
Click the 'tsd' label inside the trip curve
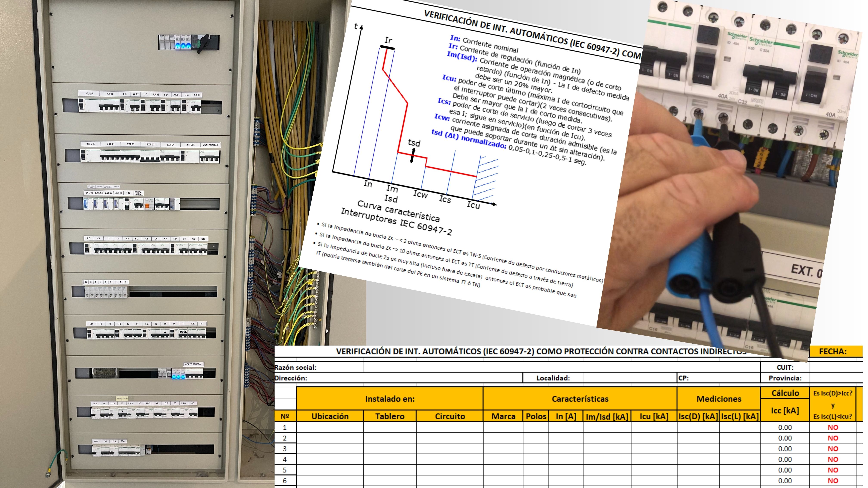[x=414, y=143]
